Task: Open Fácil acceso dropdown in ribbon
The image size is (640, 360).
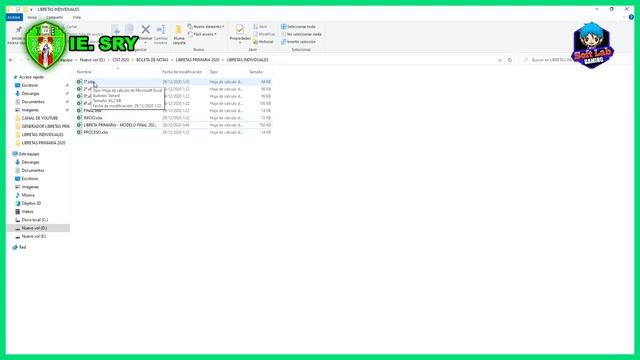Action: (203, 34)
